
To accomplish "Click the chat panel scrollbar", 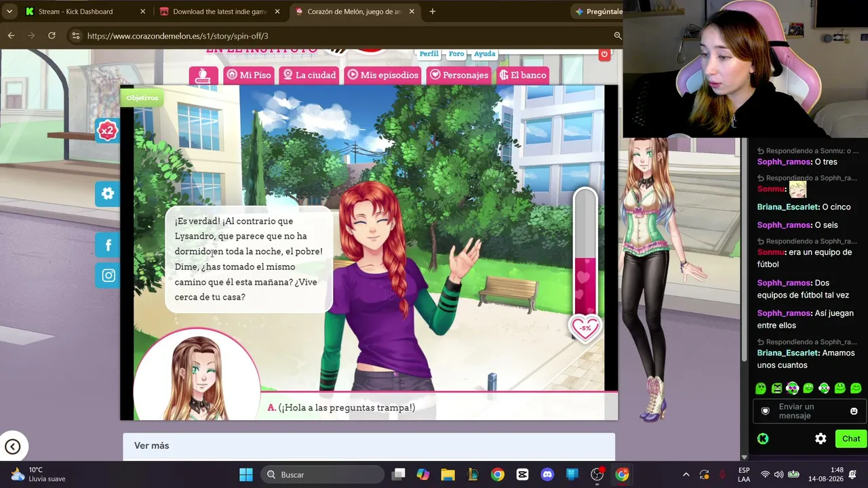I will coord(744,251).
